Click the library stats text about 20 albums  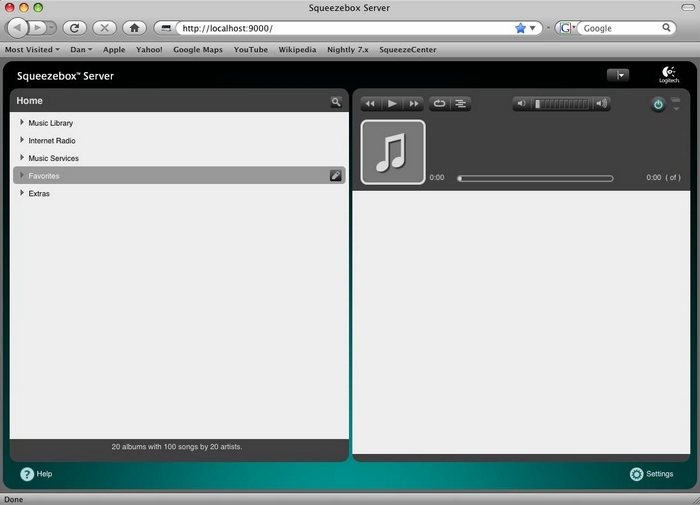tap(177, 447)
